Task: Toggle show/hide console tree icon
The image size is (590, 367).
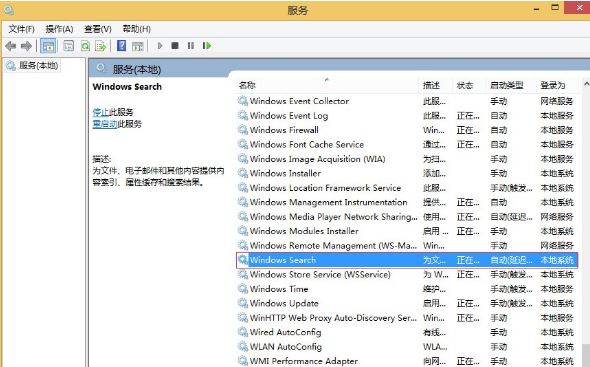Action: (x=48, y=46)
